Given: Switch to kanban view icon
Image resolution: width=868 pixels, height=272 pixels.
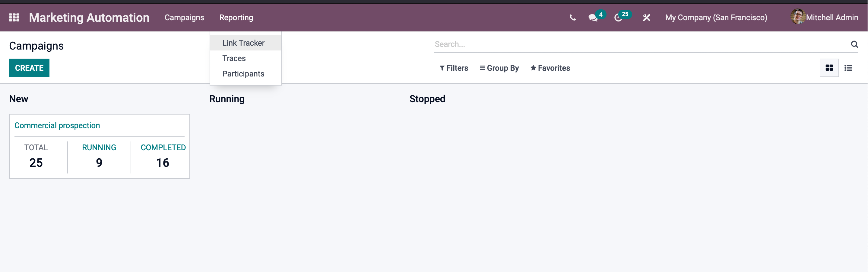Looking at the screenshot, I should 829,68.
